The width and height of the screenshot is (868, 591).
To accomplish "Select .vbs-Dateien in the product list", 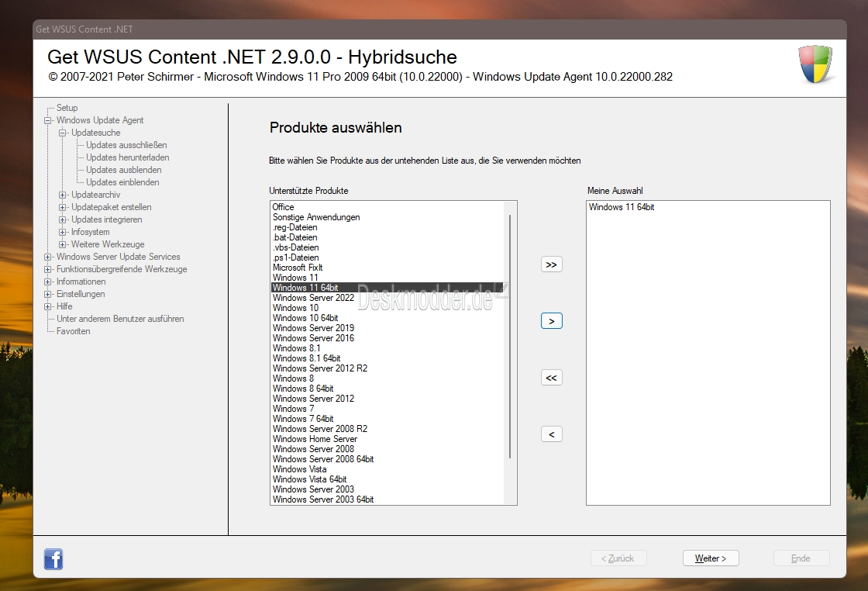I will pyautogui.click(x=387, y=247).
